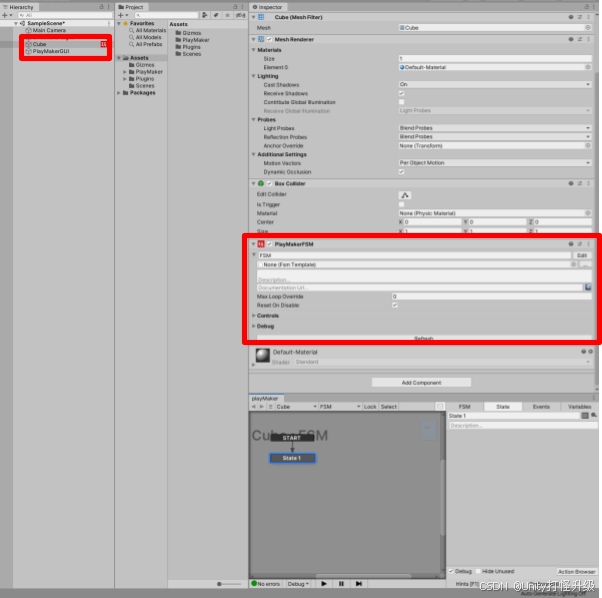Open Mesh Filter help icon
The width and height of the screenshot is (602, 598).
tap(571, 17)
